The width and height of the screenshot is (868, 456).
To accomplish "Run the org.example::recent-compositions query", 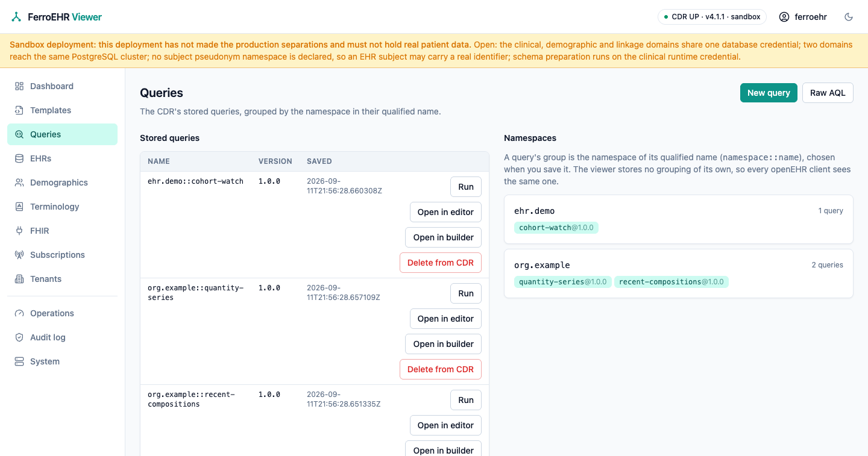I will click(x=466, y=400).
